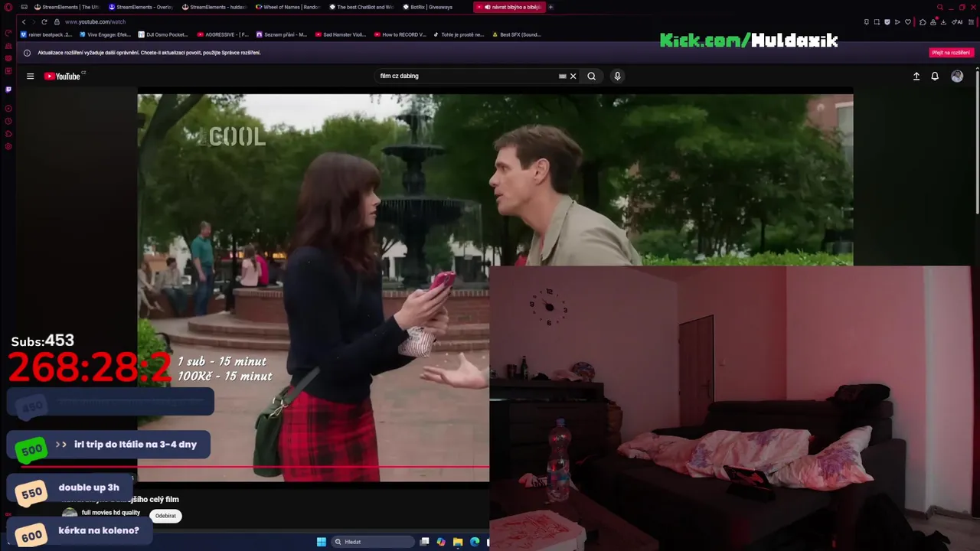980x551 pixels.
Task: Click the Odebírat subscribe button
Action: pyautogui.click(x=165, y=516)
